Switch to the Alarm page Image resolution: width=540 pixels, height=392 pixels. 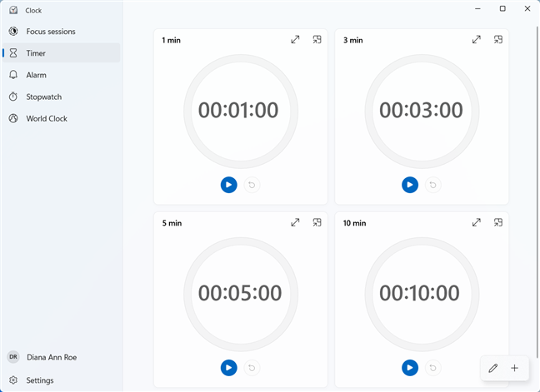[36, 75]
